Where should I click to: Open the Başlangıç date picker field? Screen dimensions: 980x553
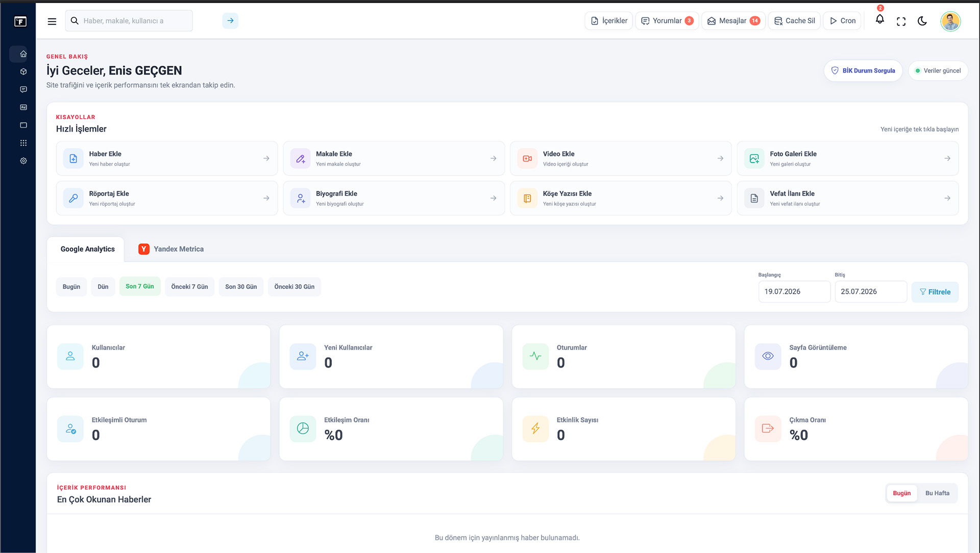(794, 292)
